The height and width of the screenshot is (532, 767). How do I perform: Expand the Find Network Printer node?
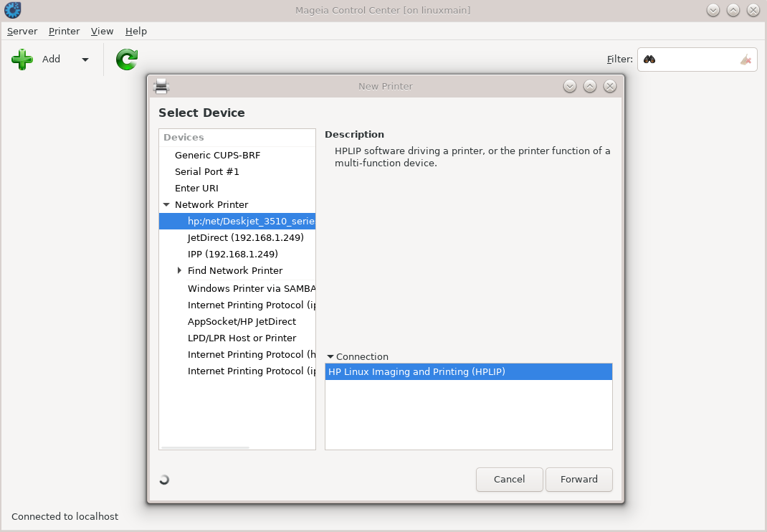pyautogui.click(x=179, y=270)
